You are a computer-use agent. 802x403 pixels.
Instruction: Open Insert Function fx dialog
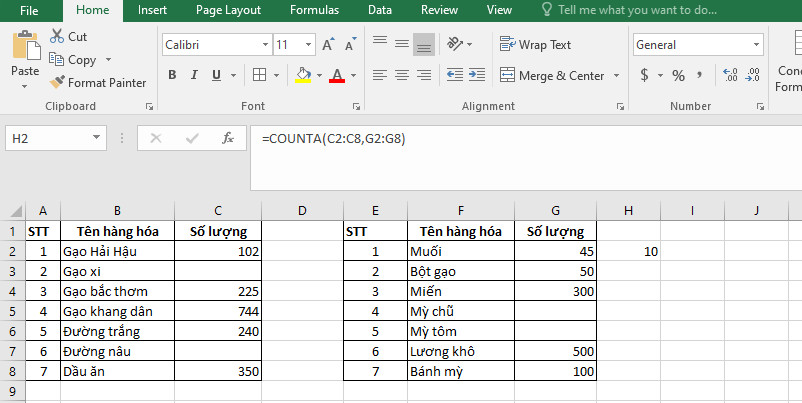click(x=228, y=138)
